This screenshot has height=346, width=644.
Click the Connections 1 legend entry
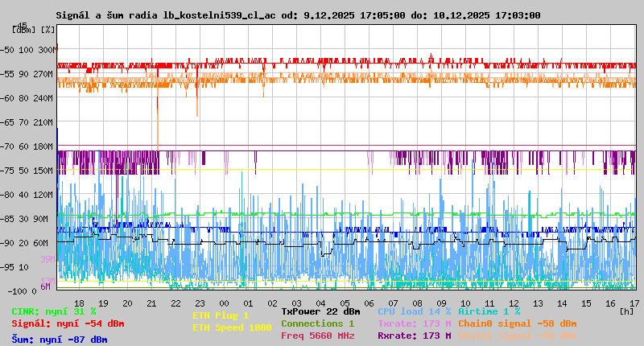pyautogui.click(x=317, y=323)
